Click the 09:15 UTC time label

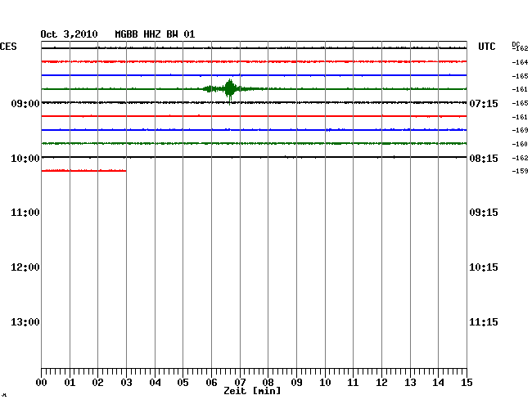(484, 213)
